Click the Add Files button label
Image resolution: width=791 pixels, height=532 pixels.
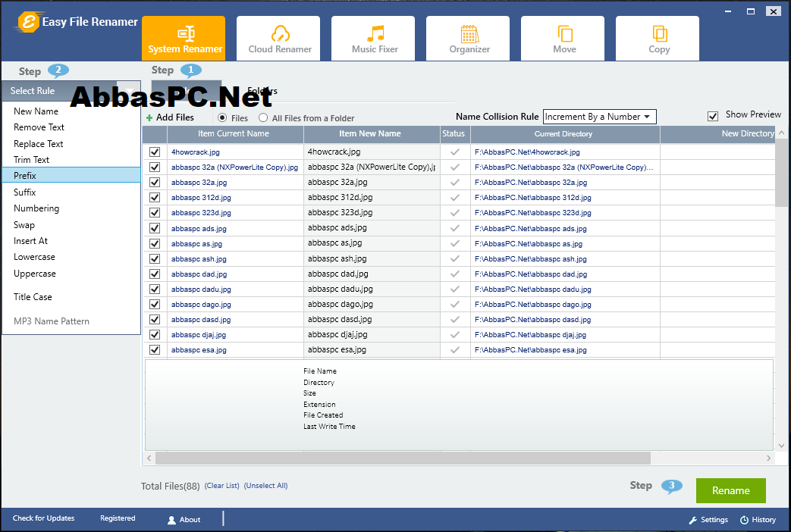pyautogui.click(x=174, y=117)
